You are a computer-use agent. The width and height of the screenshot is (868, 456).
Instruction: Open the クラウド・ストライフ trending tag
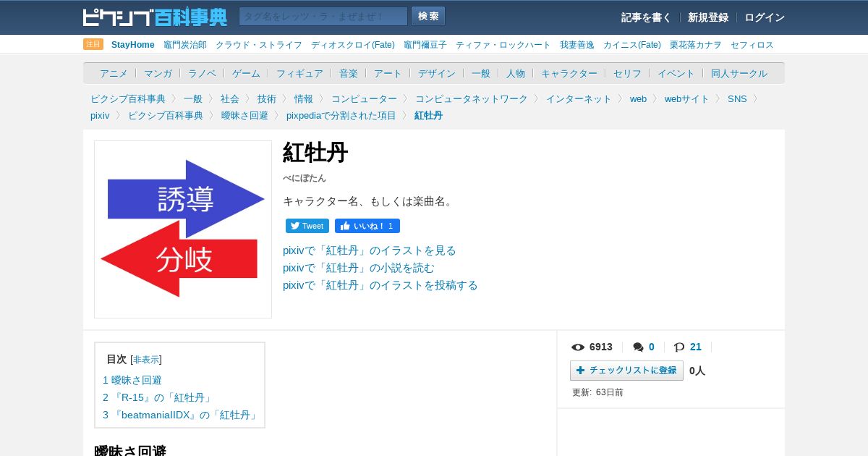click(259, 45)
